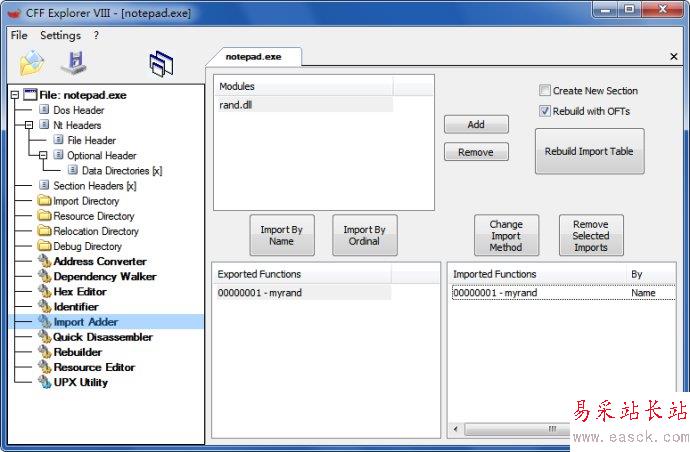Click the Remove module button
The height and width of the screenshot is (452, 690).
(x=476, y=152)
